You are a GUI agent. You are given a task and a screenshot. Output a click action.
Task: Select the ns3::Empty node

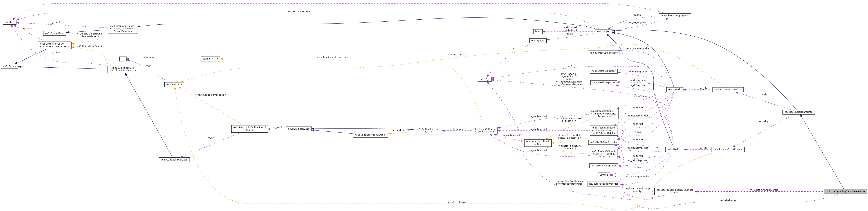(x=9, y=66)
